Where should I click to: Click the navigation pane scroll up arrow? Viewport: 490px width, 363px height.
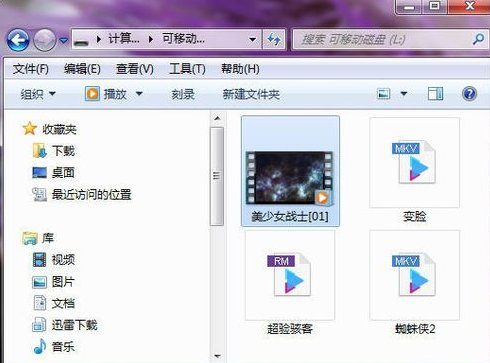point(217,118)
